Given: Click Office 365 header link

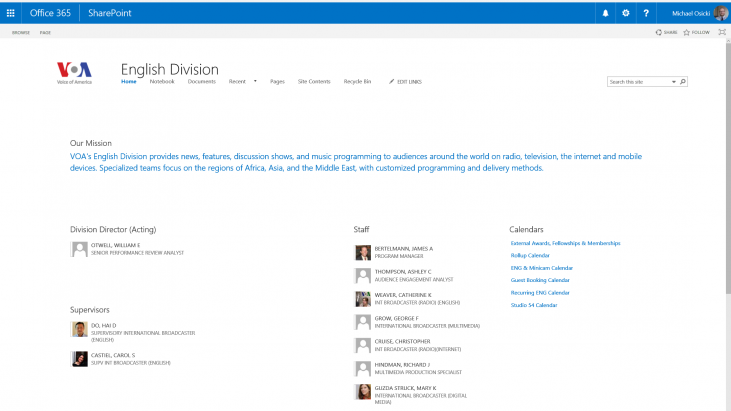Looking at the screenshot, I should pos(50,13).
